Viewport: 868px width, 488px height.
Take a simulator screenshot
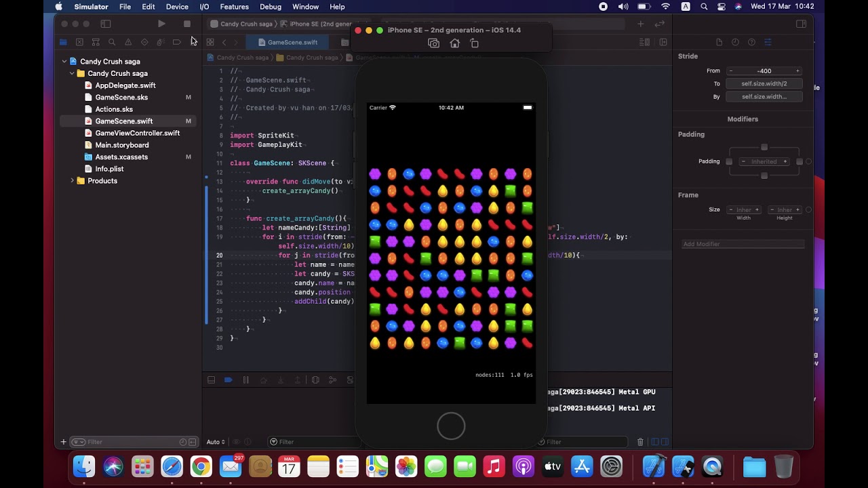(x=434, y=43)
